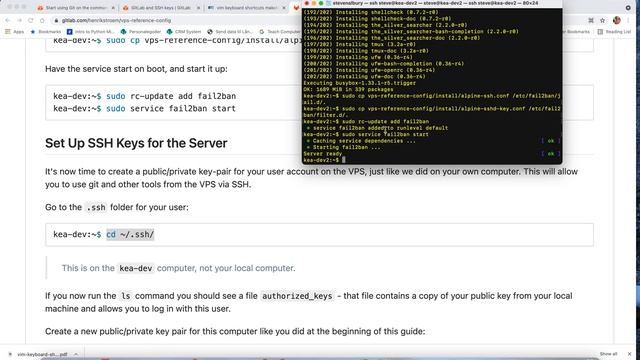640x360 pixels.
Task: Switch to 'GitLab and SSH keys' tab
Action: (x=161, y=8)
